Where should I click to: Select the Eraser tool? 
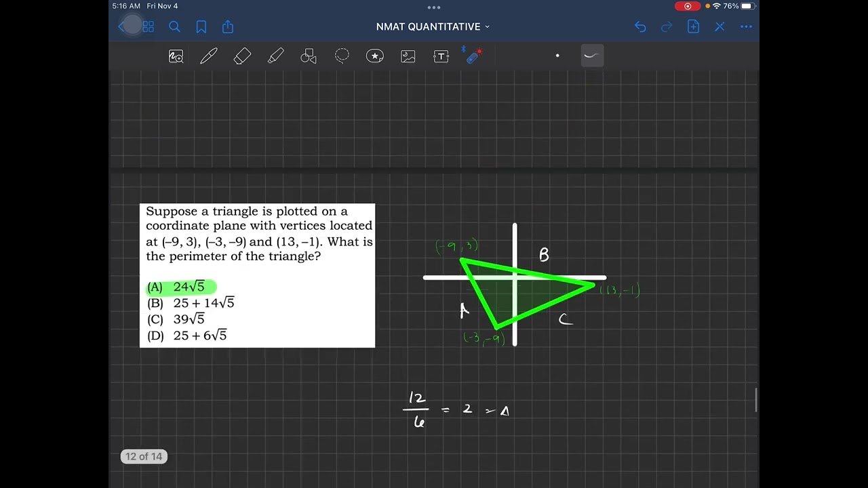(x=242, y=56)
